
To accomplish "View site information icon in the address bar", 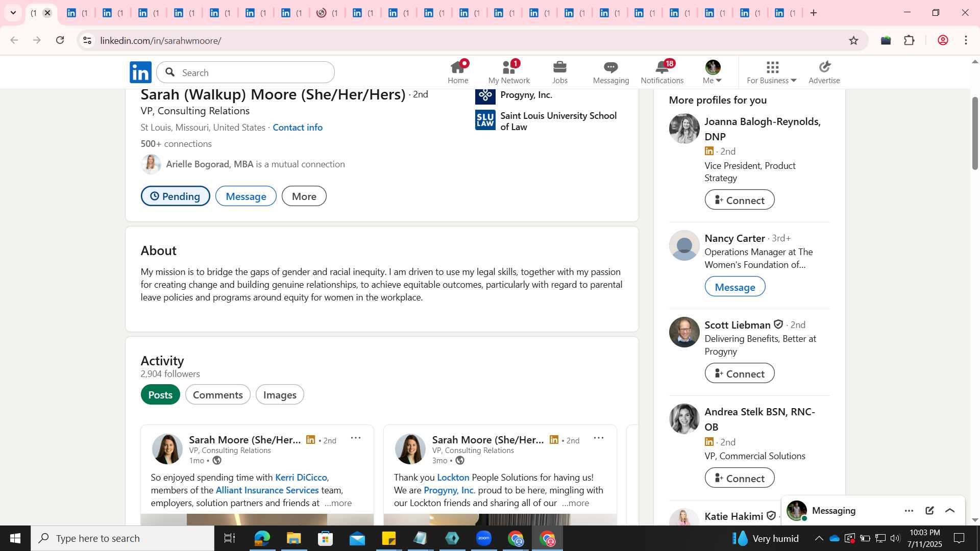I will click(87, 40).
